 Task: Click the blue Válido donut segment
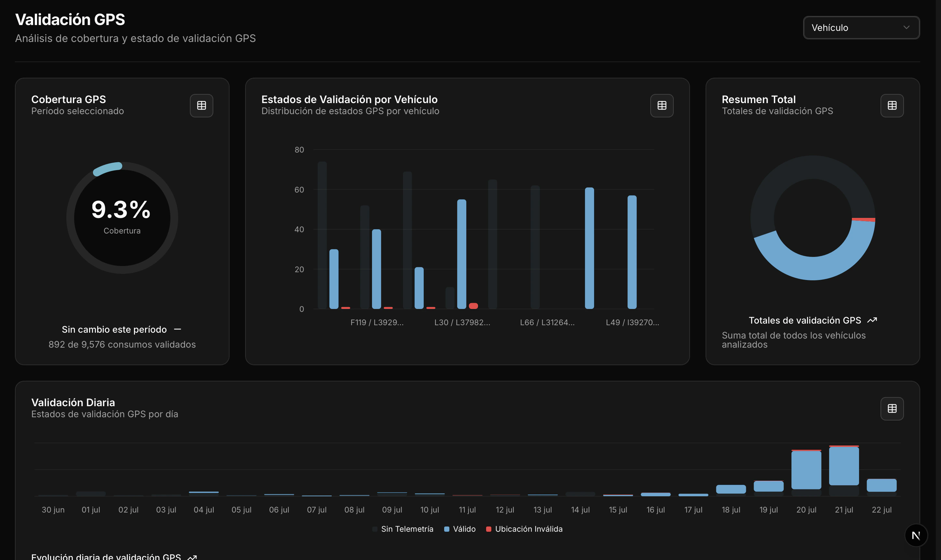coord(813,268)
